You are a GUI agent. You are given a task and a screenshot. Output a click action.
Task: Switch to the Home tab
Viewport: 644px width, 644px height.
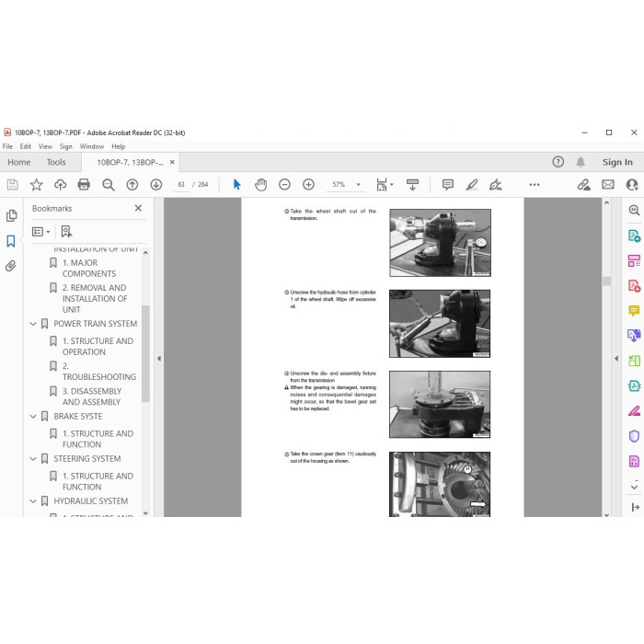click(x=19, y=162)
